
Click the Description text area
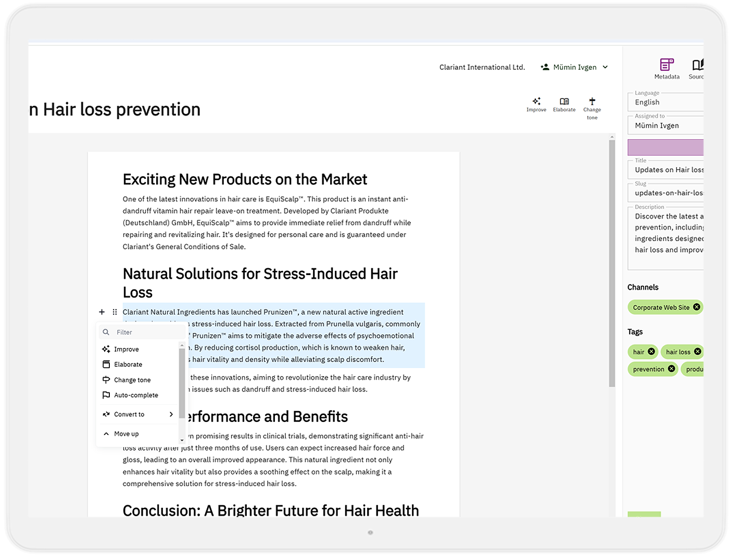pyautogui.click(x=666, y=239)
